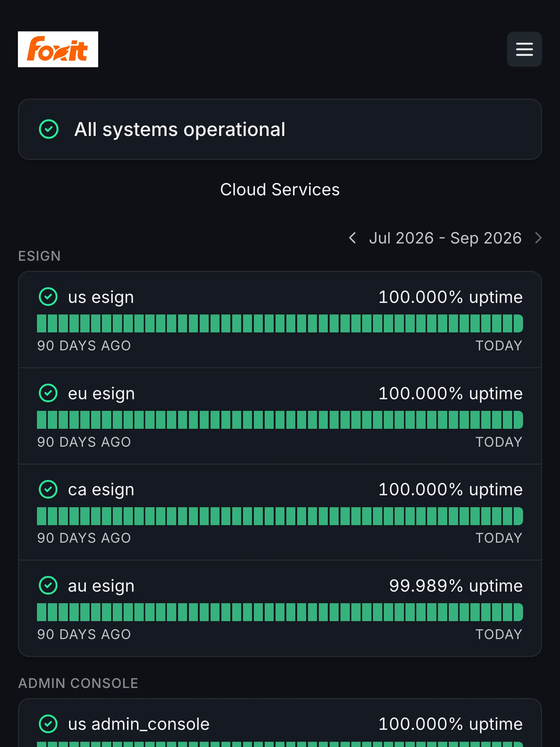
Task: Click the ca esign uptime history bar
Action: (x=280, y=516)
